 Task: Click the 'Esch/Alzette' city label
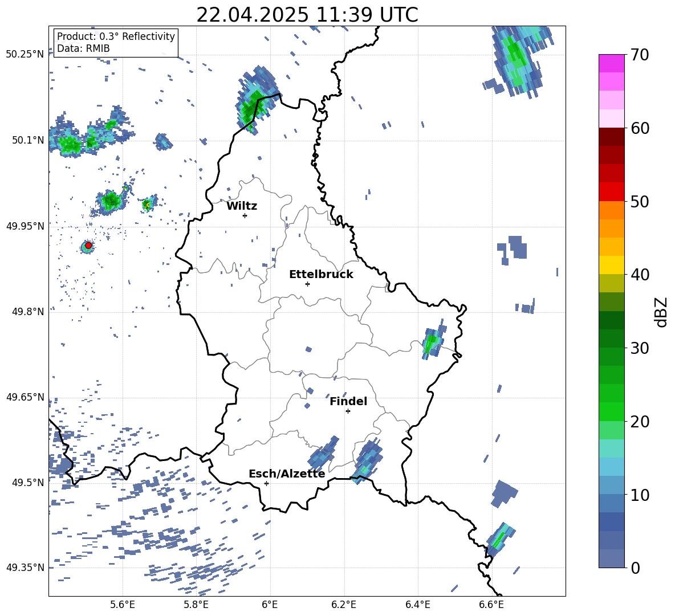tap(287, 474)
